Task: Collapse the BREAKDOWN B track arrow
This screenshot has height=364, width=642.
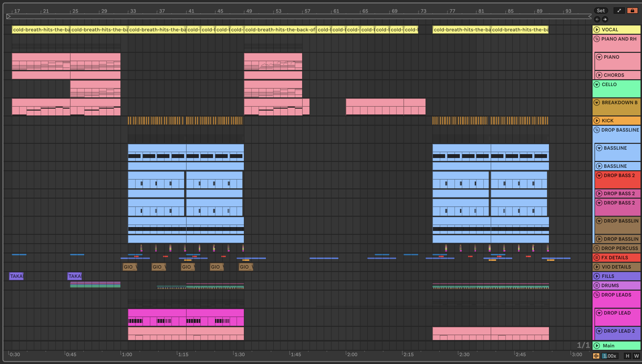Action: click(597, 102)
